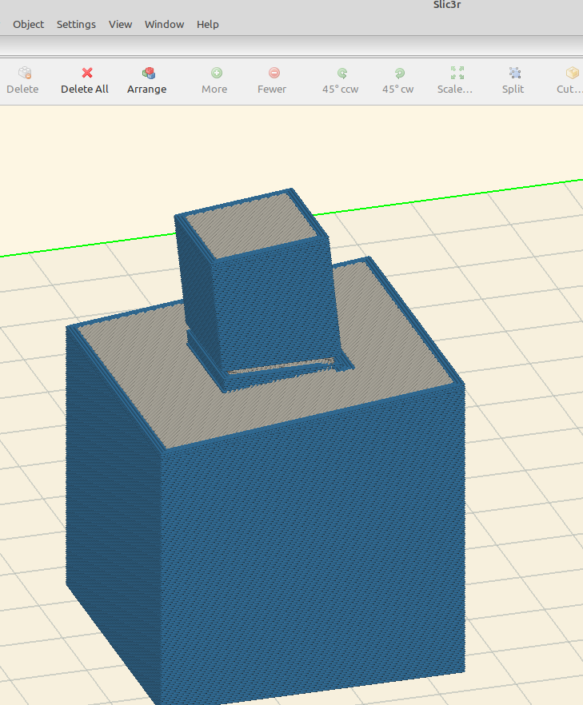Image resolution: width=583 pixels, height=705 pixels.
Task: Open the Object menu
Action: (x=28, y=24)
